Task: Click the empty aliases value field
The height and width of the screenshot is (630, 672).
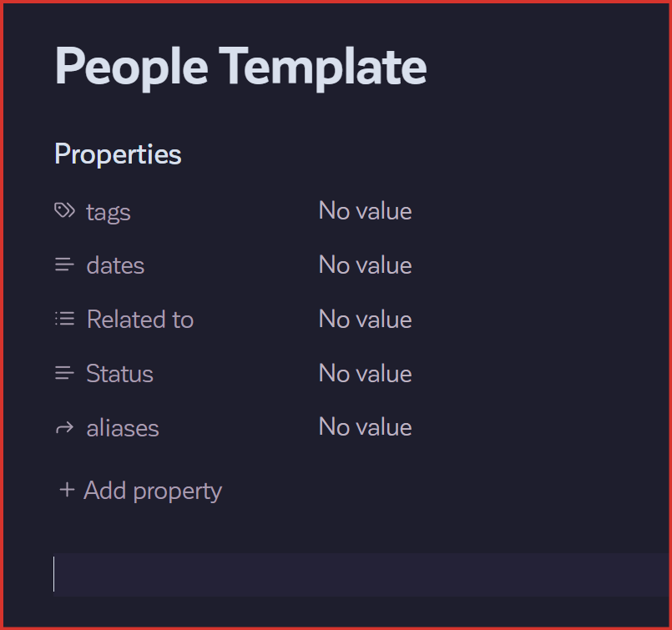Action: (365, 427)
